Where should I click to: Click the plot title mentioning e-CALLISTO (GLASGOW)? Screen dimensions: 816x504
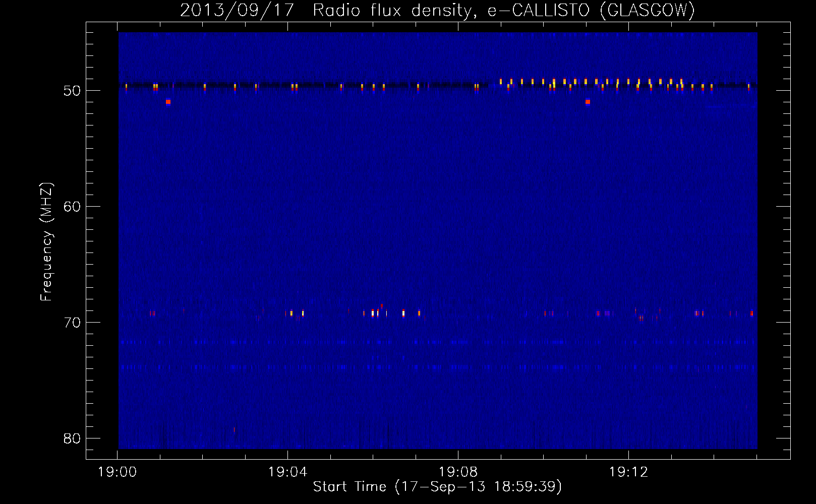437,10
